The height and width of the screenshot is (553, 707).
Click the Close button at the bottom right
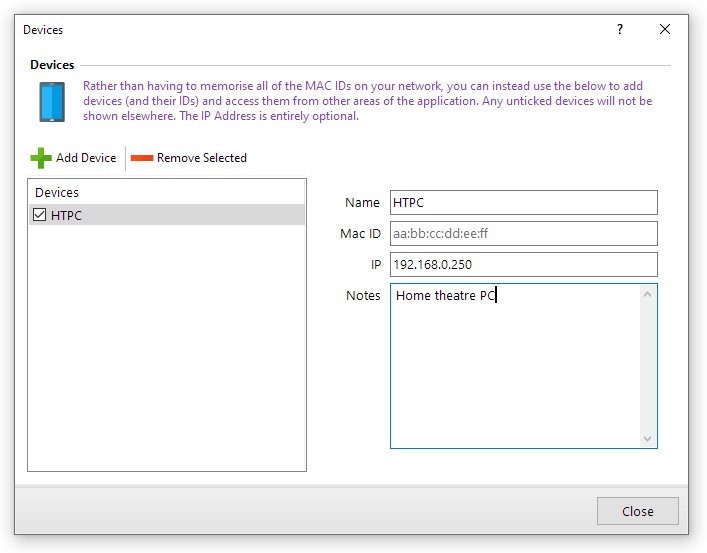pos(637,511)
